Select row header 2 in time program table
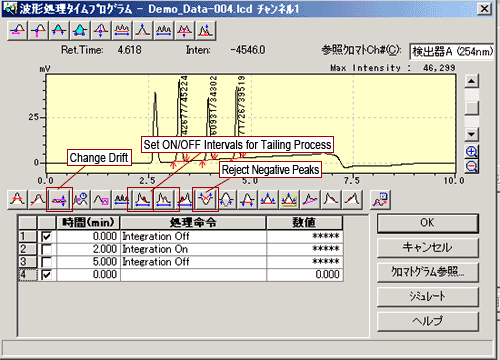The height and width of the screenshot is (360, 500). tap(27, 249)
